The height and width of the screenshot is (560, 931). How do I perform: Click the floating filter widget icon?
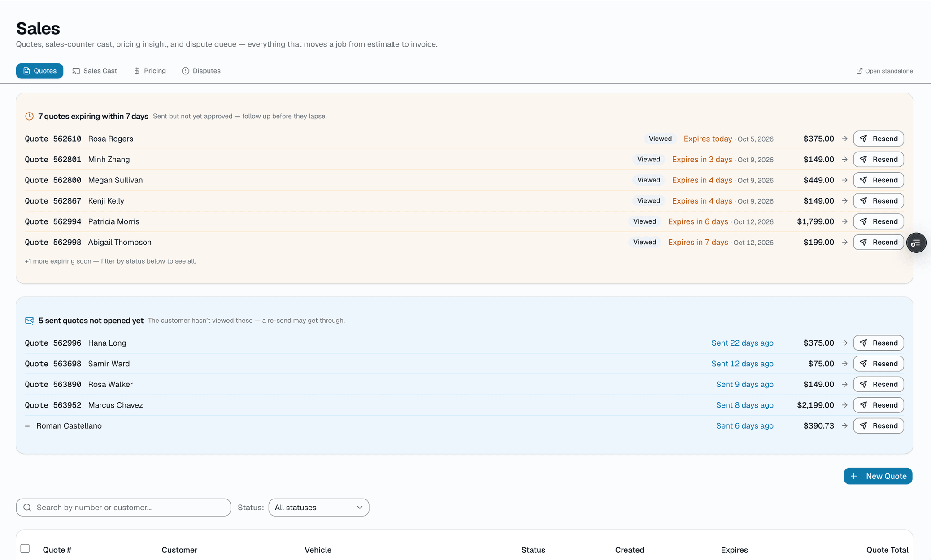coord(916,243)
